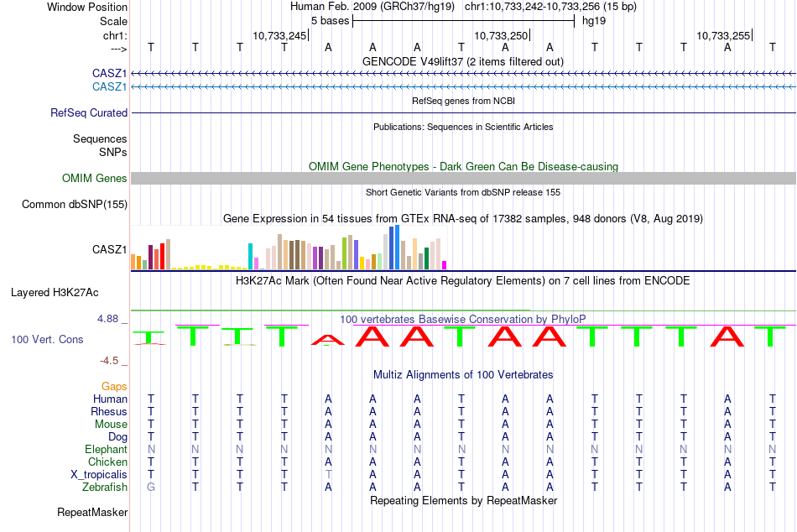This screenshot has height=532, width=797.
Task: Click the Zebrafish alignment row label
Action: 105,488
